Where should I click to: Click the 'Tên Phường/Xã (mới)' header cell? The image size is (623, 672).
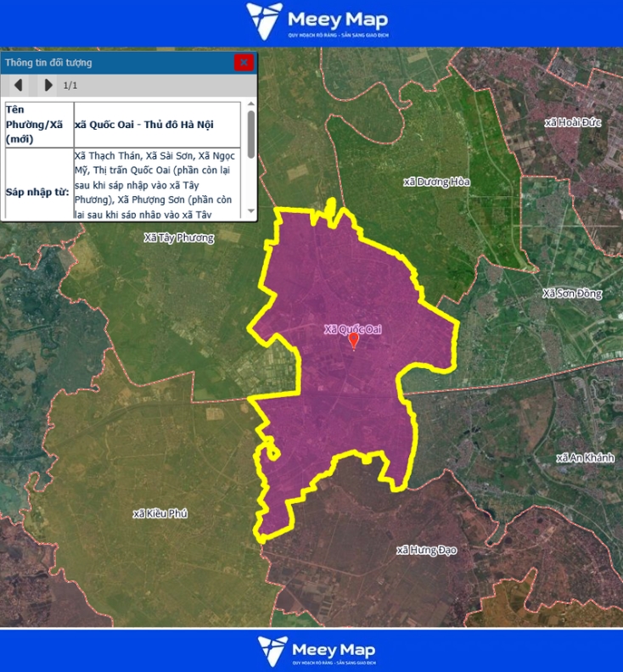pos(39,125)
